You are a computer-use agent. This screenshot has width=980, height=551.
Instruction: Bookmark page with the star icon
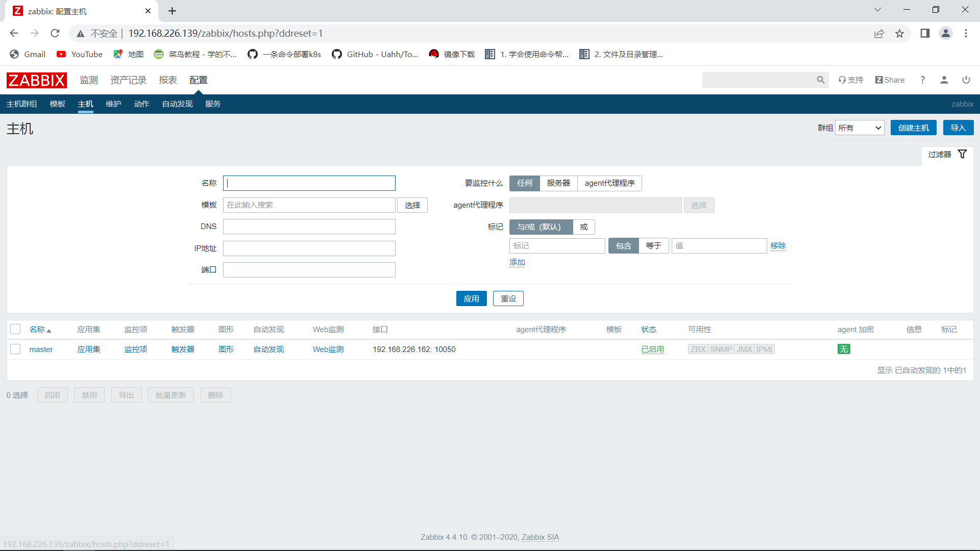(x=899, y=34)
